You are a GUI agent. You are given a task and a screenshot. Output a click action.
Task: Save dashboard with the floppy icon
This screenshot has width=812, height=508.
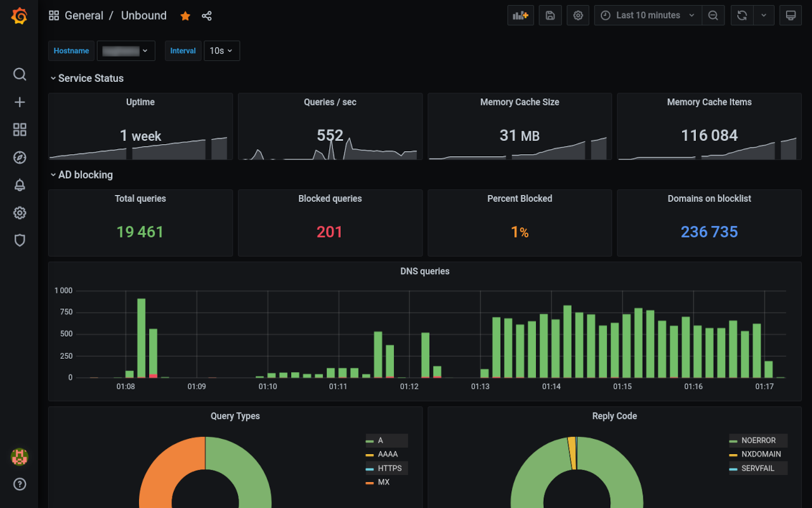(550, 15)
